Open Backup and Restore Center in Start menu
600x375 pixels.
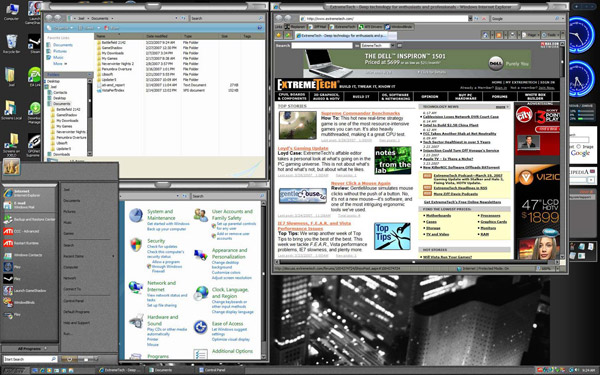coord(29,219)
